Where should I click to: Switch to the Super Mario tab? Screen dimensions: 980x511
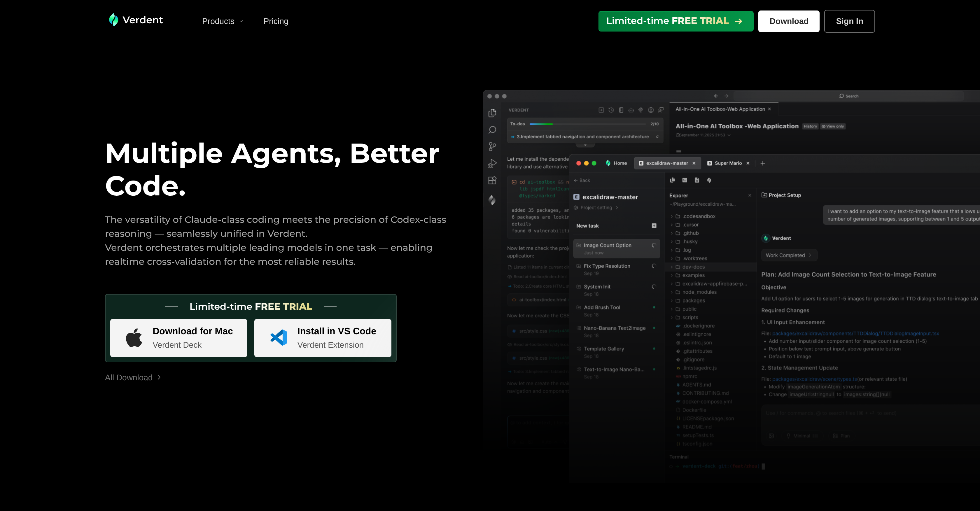[727, 163]
